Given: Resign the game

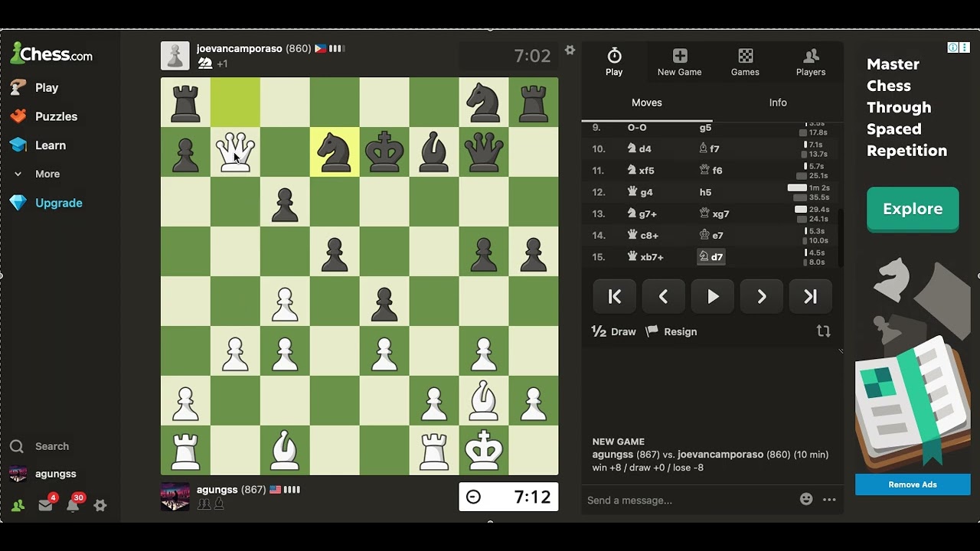Looking at the screenshot, I should coord(671,331).
